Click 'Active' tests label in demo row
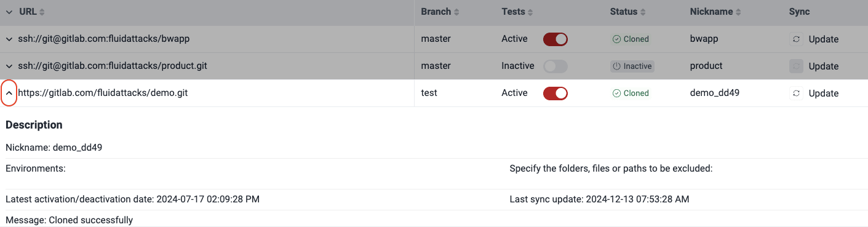Image resolution: width=868 pixels, height=227 pixels. click(x=515, y=93)
